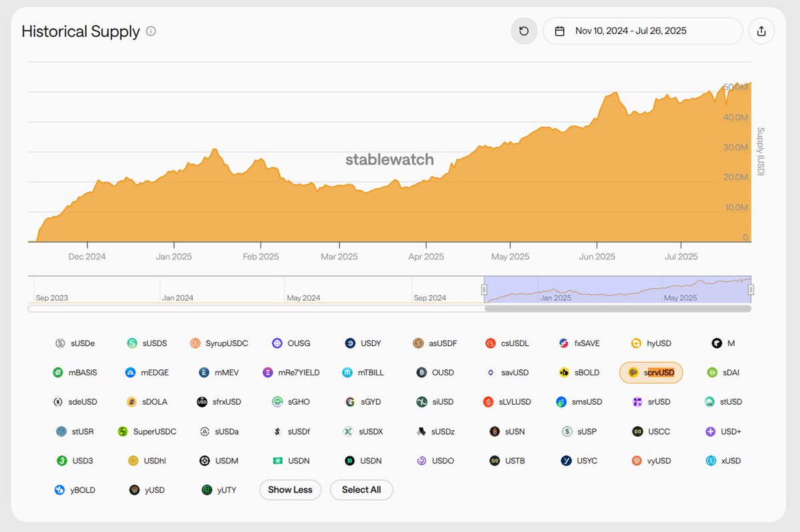
Task: Click the mTBILL token icon
Action: pos(347,373)
